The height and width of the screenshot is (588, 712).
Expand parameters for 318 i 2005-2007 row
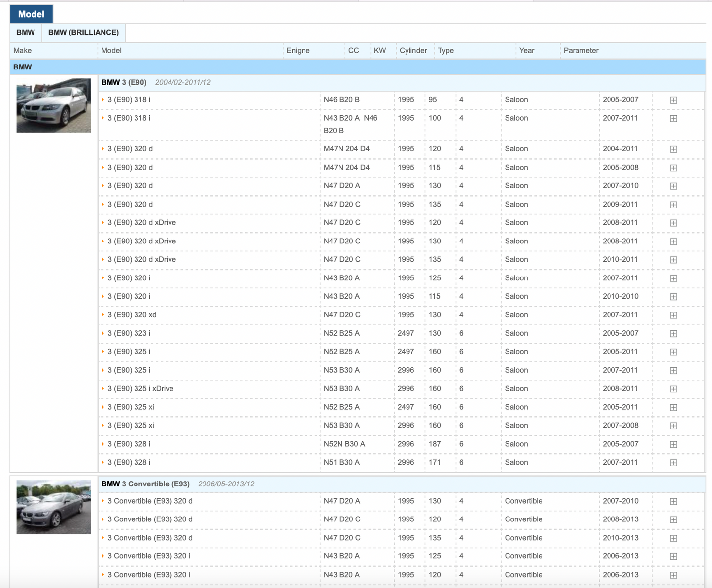coord(673,100)
